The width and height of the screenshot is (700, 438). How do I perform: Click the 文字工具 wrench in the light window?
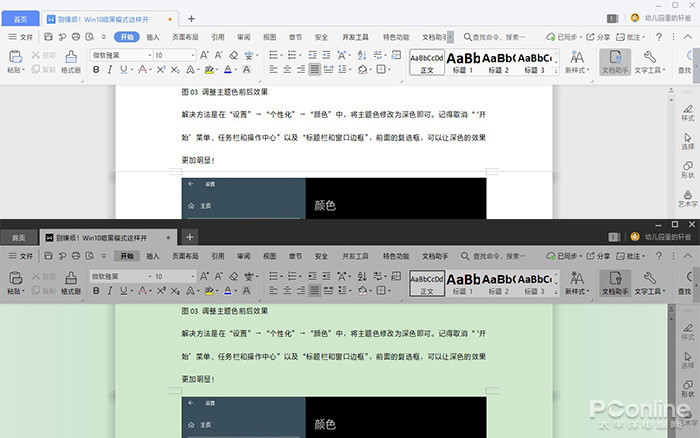649,62
